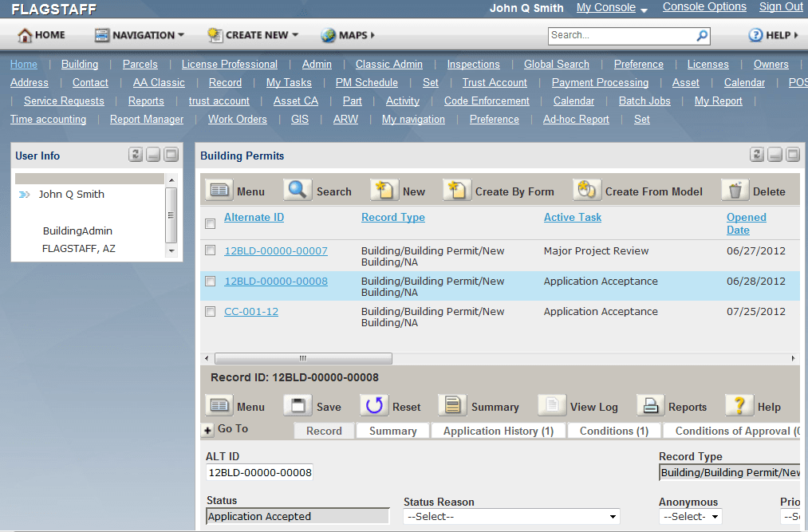This screenshot has width=808, height=532.
Task: Click the Sign Out link
Action: point(780,7)
